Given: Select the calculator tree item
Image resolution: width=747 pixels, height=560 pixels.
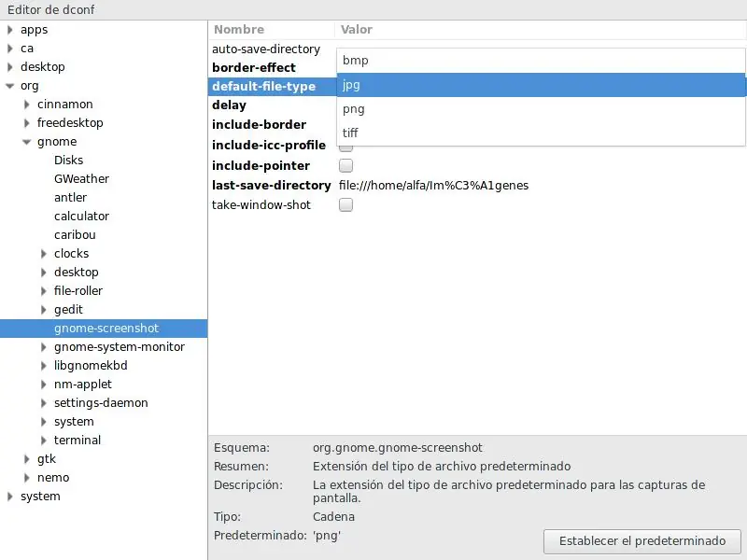Looking at the screenshot, I should point(81,217).
